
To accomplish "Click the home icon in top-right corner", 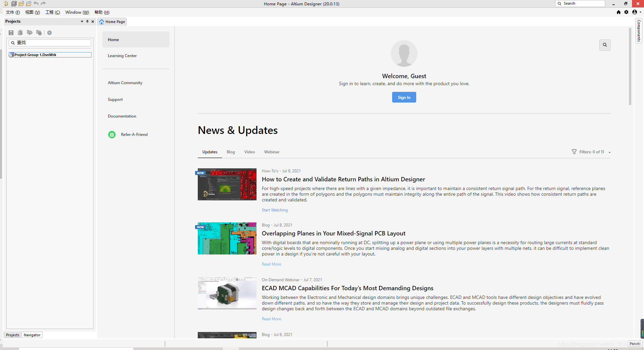I will point(619,12).
